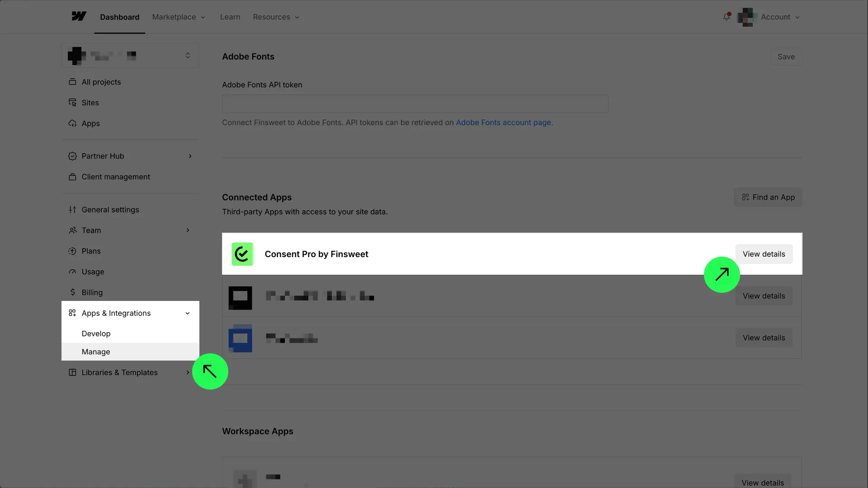Viewport: 868px width, 488px height.
Task: Select the Manage submenu item
Action: tap(130, 352)
